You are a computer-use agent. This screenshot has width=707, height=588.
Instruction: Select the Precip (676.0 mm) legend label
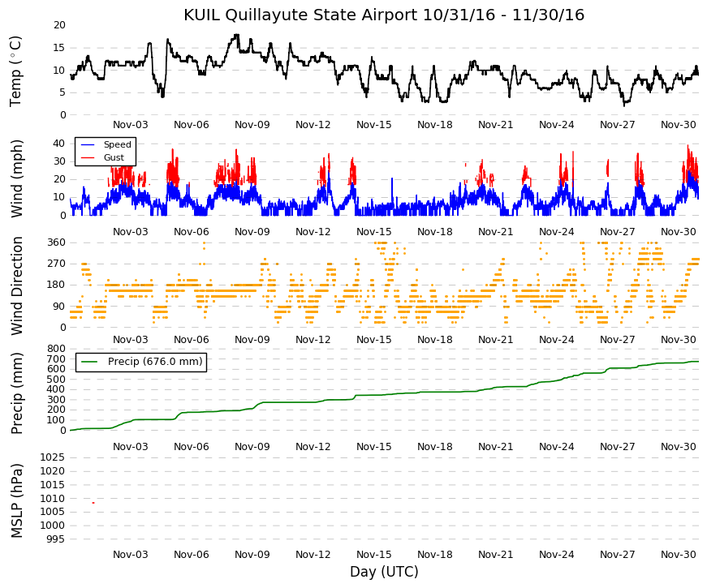click(x=155, y=362)
